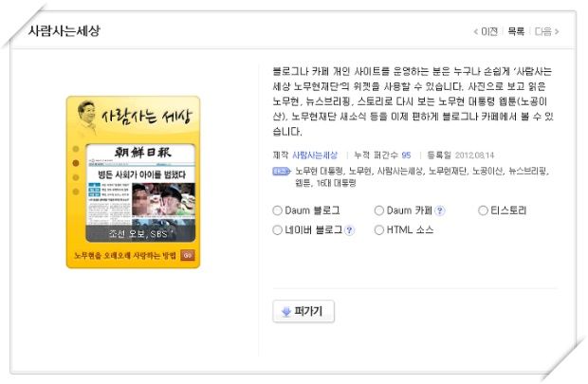Screen dimensions: 588x384
Task: Click the Go icon in widget footer
Action: [x=188, y=255]
